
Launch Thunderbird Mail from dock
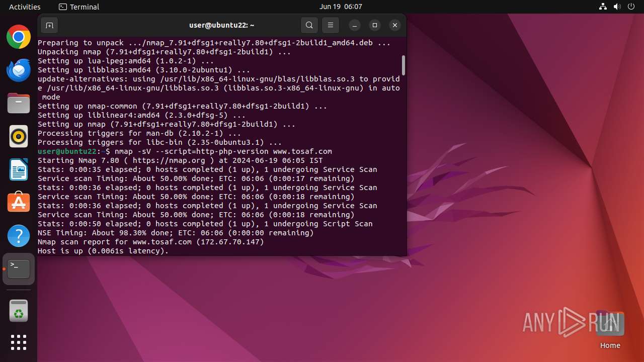19,70
